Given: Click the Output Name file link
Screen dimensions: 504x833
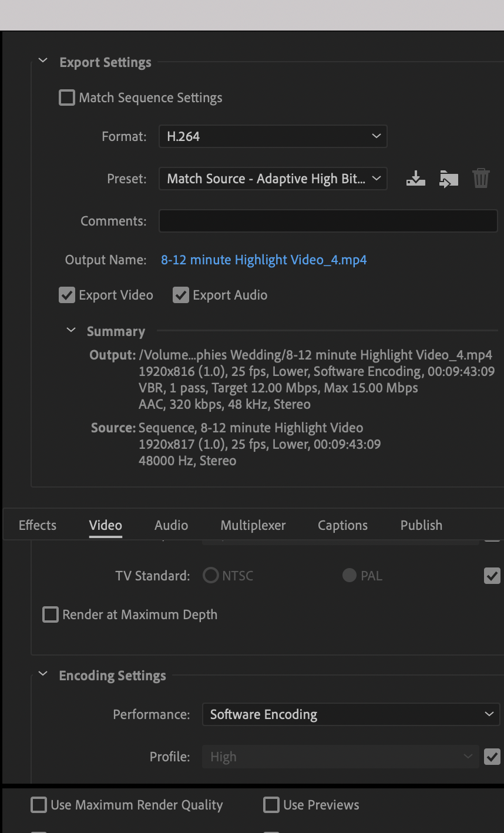Looking at the screenshot, I should click(x=264, y=260).
